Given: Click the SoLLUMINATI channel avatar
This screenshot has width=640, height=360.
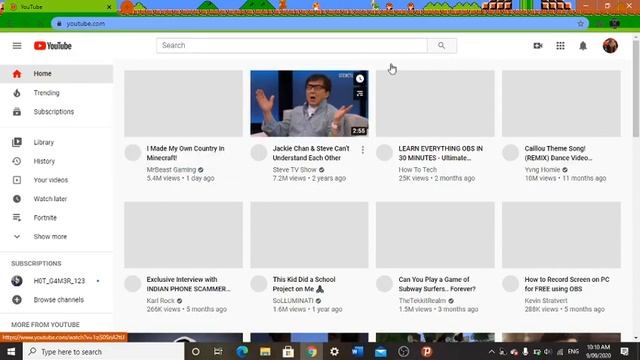Looking at the screenshot, I should click(x=259, y=284).
